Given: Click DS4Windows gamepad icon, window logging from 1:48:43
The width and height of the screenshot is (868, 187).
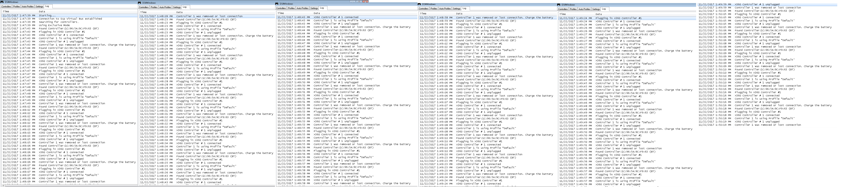Looking at the screenshot, I should 277,4.
